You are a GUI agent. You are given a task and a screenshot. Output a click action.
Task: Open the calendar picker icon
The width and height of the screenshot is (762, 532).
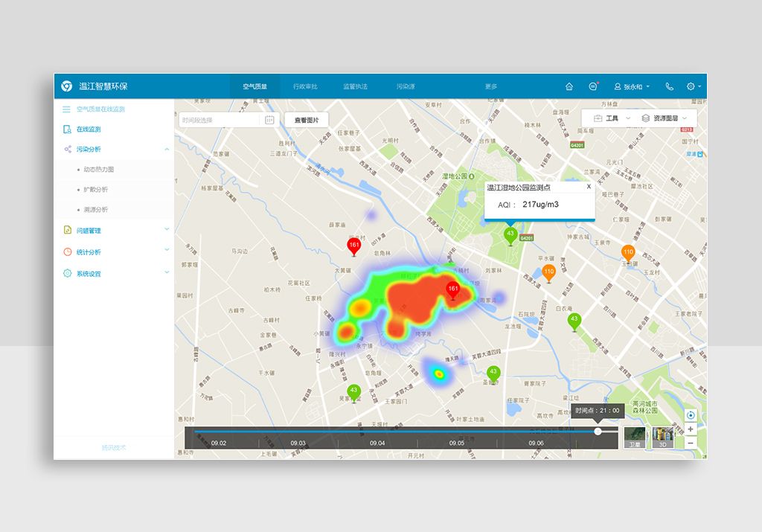tap(269, 120)
